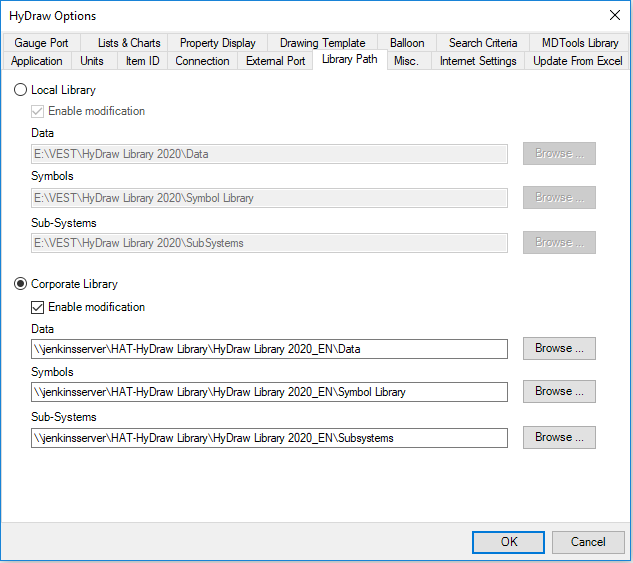Open the Balloon tab
633x563 pixels.
407,43
